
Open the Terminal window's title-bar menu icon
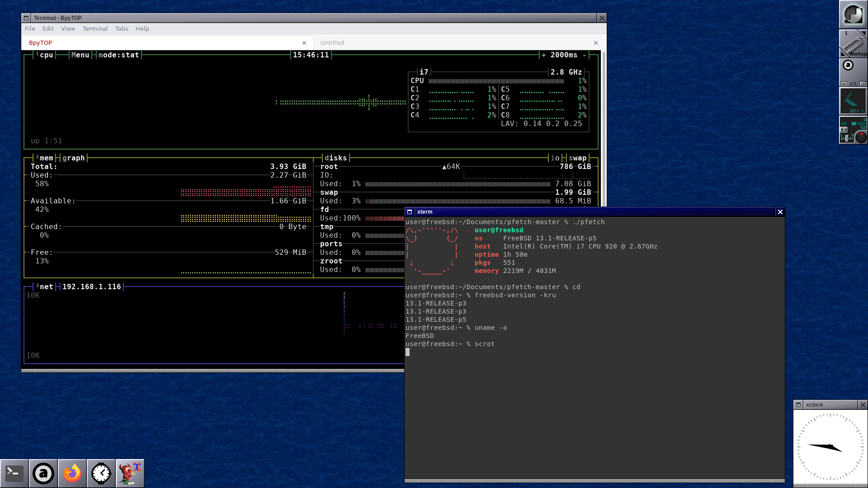26,18
